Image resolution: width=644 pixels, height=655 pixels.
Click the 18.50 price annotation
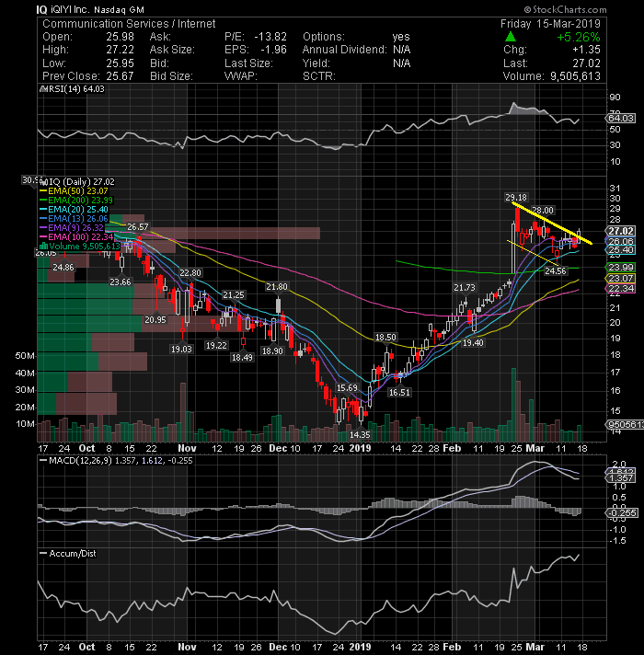click(x=385, y=337)
